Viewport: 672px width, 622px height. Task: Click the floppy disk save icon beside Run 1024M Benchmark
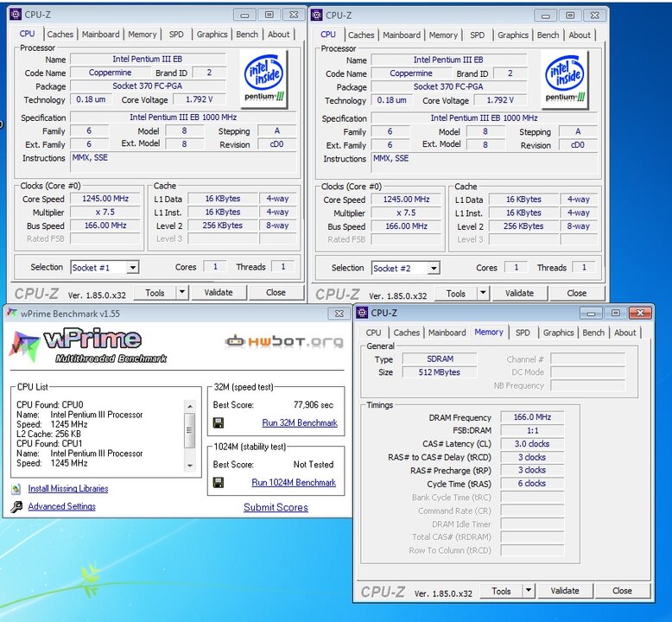[x=219, y=483]
